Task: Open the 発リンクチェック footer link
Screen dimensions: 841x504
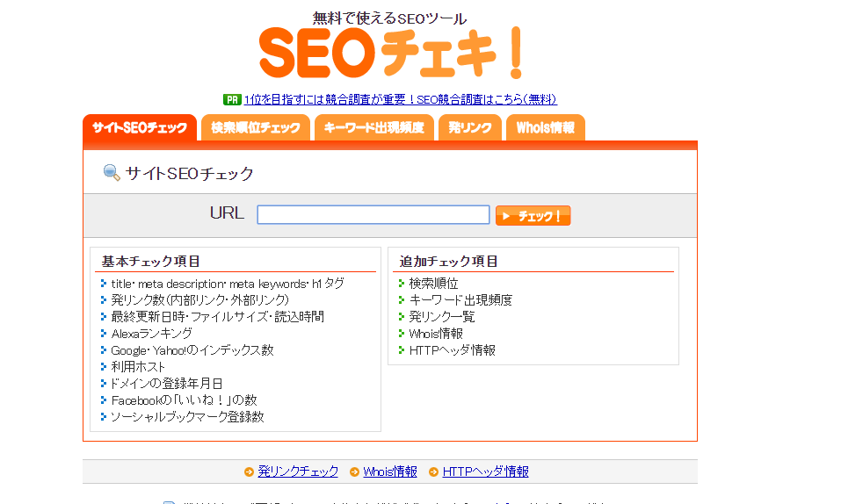Action: click(x=298, y=472)
